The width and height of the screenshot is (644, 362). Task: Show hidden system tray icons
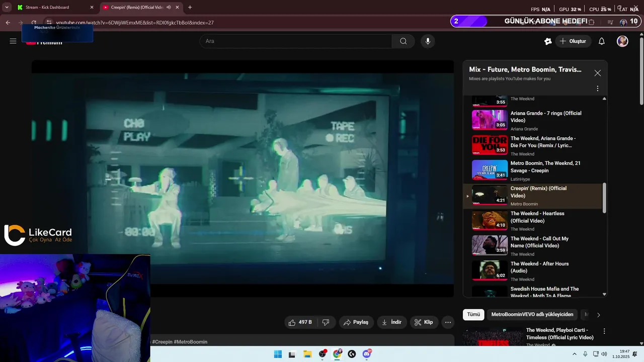click(x=575, y=354)
